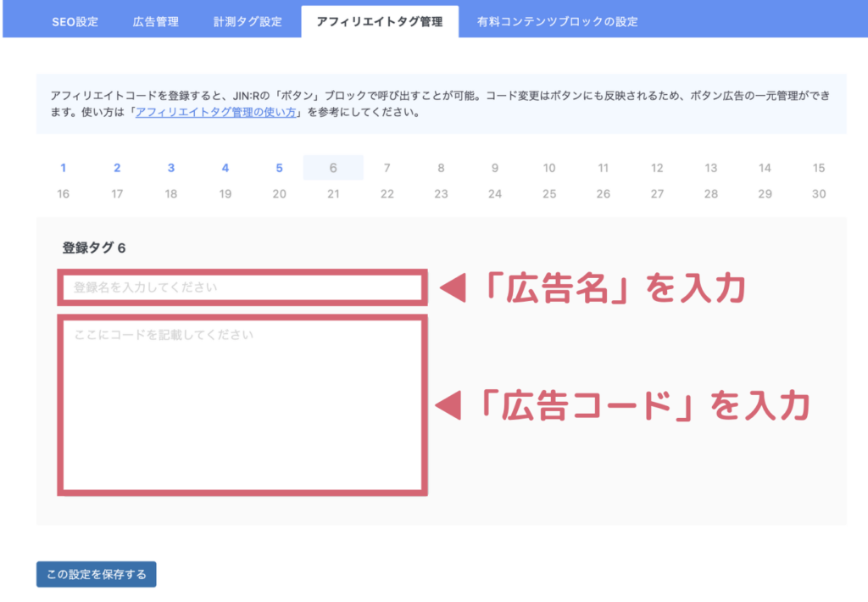Screen dimensions: 868x602
Task: Pick empty tag slot 7
Action: point(387,168)
